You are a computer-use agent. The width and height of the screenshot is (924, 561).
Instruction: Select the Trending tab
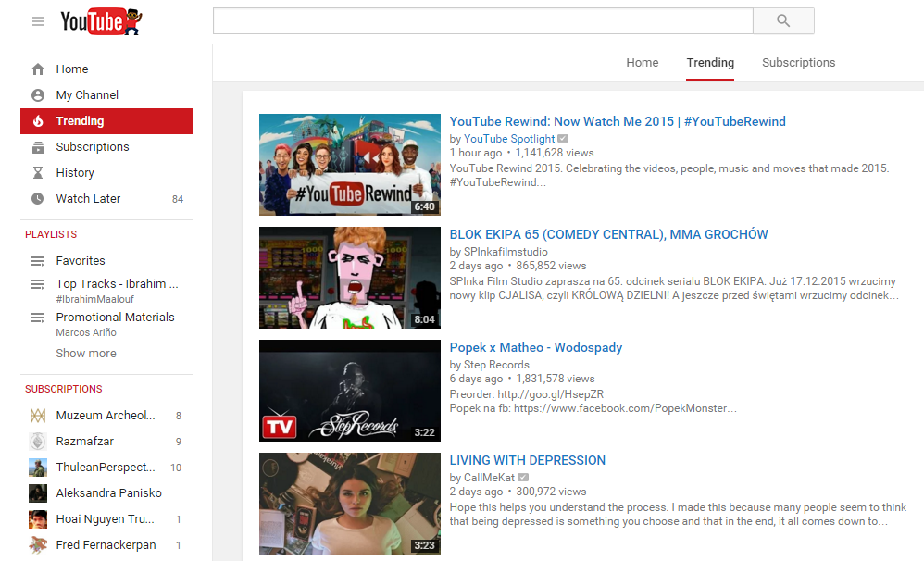[x=710, y=62]
